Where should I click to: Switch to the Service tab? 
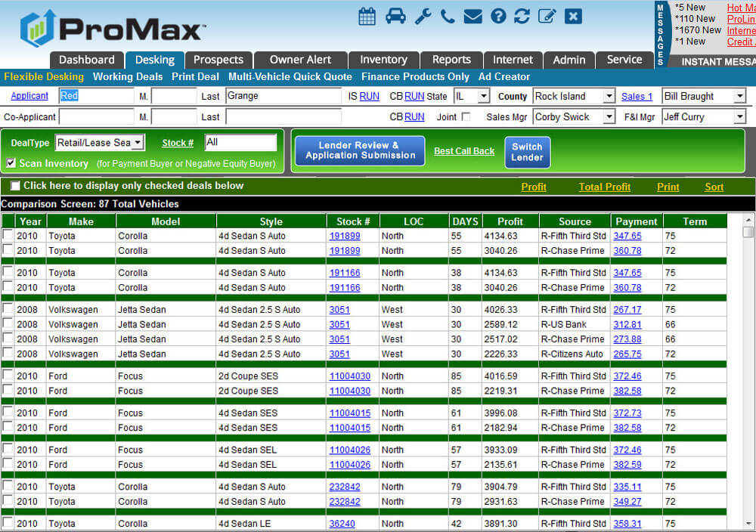pyautogui.click(x=624, y=60)
